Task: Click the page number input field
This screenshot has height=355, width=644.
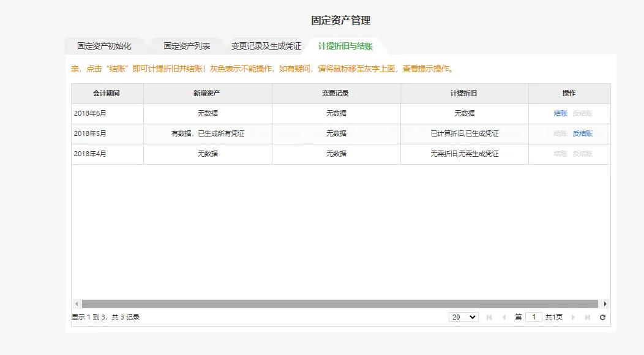Action: tap(533, 317)
